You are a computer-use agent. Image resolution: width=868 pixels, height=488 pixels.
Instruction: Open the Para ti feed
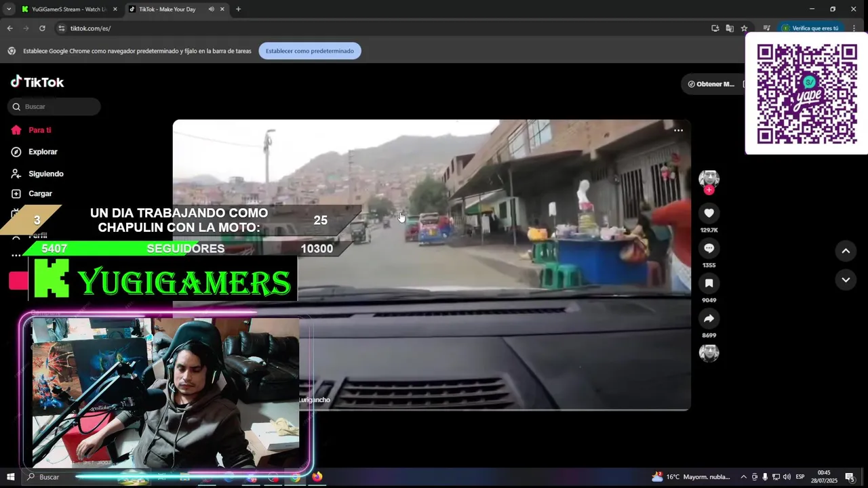point(31,130)
